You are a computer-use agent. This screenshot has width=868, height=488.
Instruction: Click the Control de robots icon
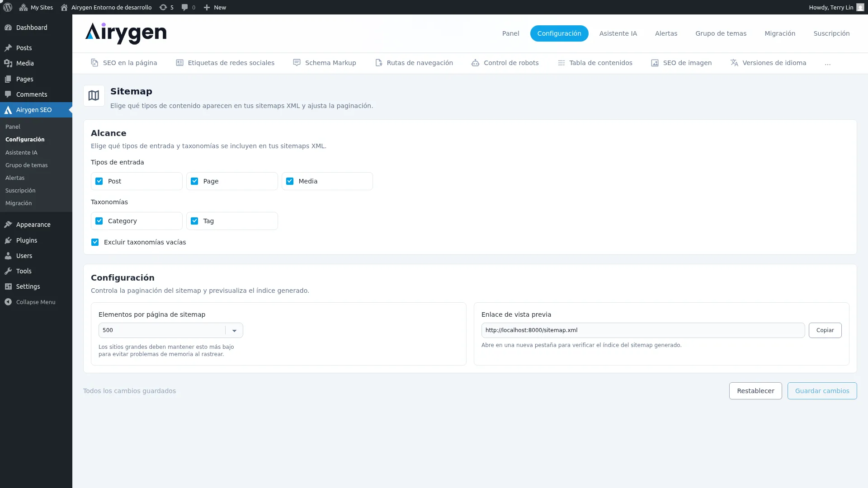pyautogui.click(x=475, y=63)
